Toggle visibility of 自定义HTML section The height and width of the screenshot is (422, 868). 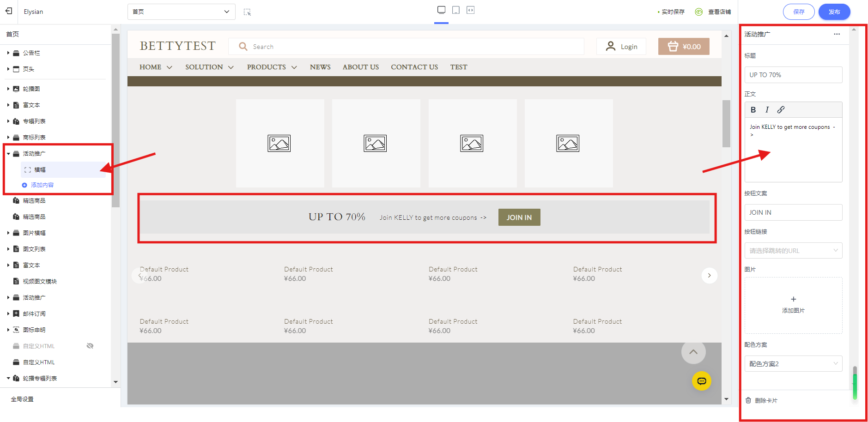pos(90,346)
